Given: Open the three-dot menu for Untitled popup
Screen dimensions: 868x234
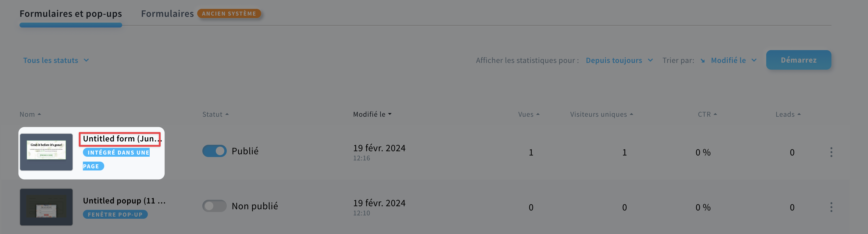Looking at the screenshot, I should click(x=831, y=207).
